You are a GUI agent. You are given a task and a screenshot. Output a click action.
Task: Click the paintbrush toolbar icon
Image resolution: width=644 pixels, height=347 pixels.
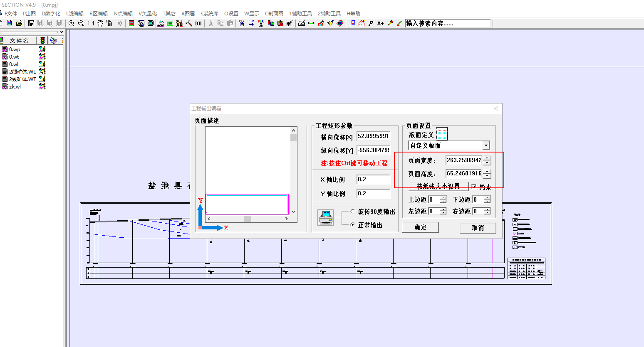click(330, 23)
